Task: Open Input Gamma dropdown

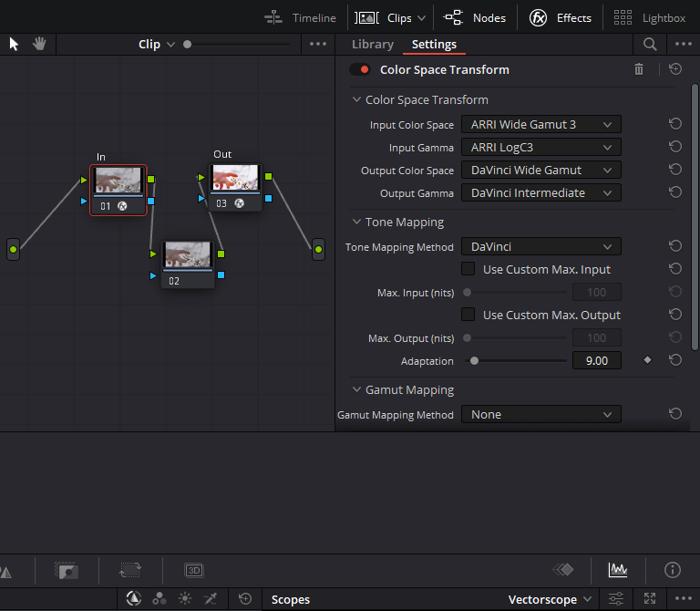Action: coord(541,147)
